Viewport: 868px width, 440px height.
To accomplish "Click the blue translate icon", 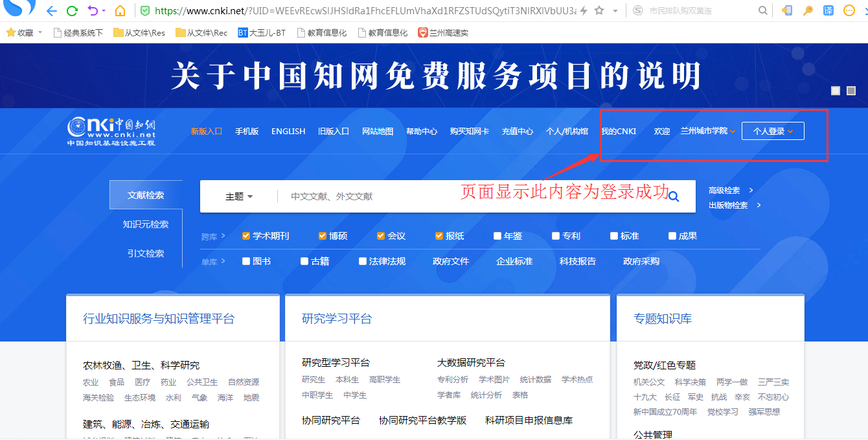I will [x=828, y=10].
